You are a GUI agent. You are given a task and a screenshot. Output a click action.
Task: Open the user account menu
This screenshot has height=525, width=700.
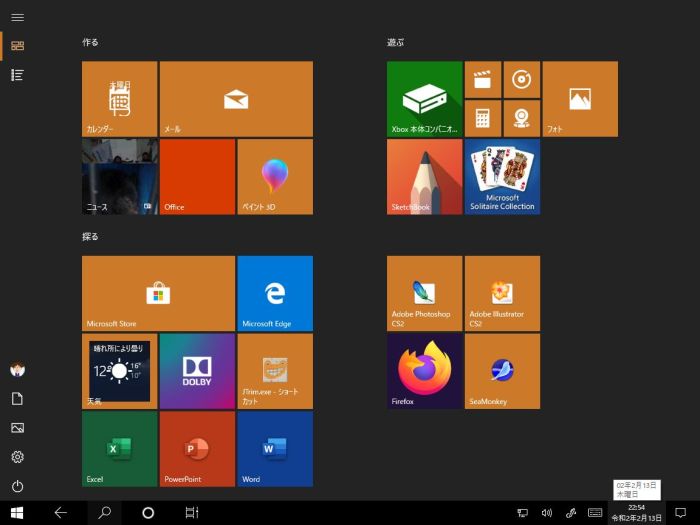point(17,369)
